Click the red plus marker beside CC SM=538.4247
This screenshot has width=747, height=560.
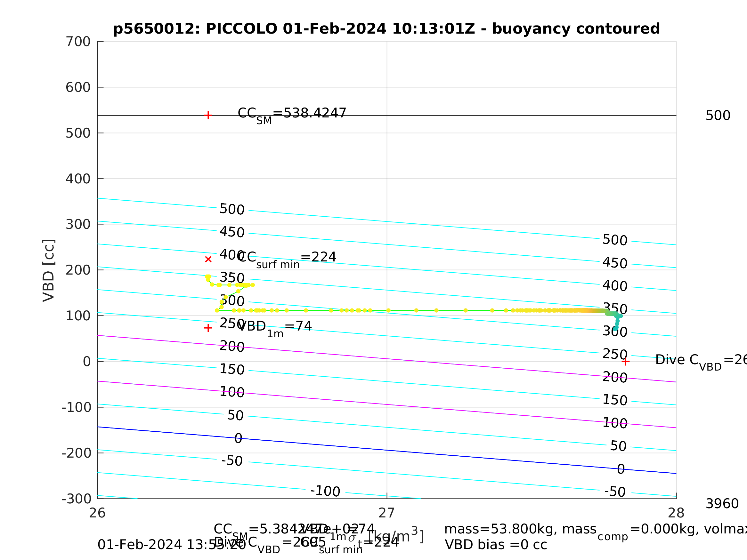pos(208,116)
